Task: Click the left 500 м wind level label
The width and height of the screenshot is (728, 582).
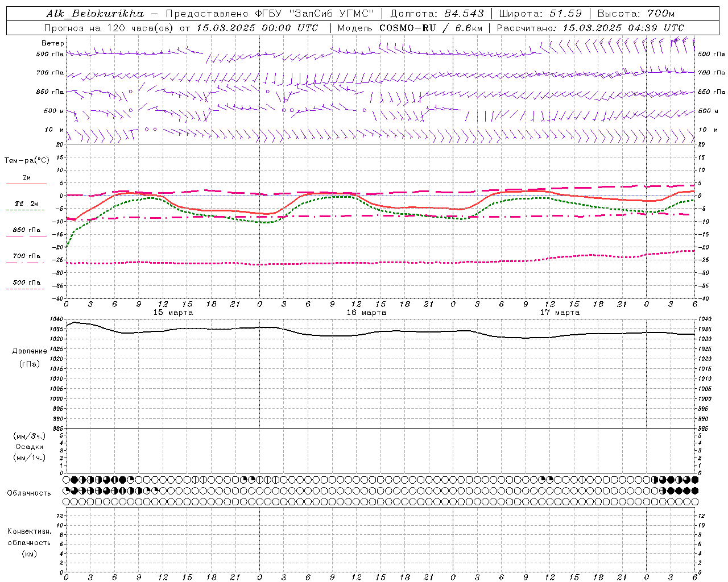Action: point(54,111)
